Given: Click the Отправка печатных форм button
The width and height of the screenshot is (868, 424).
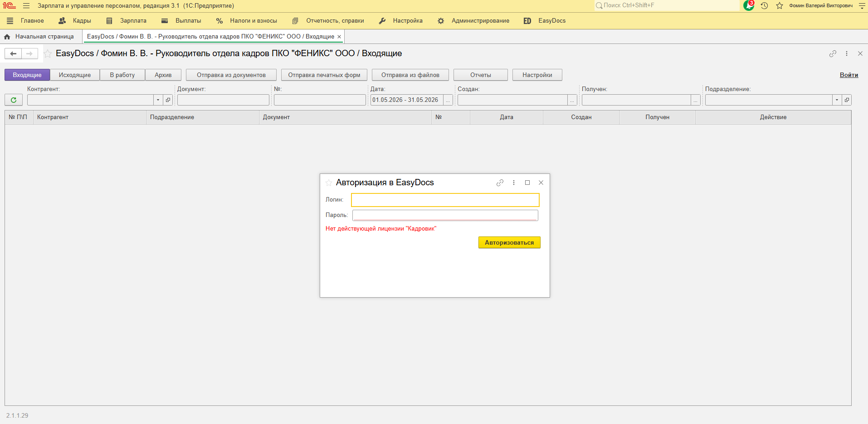Looking at the screenshot, I should [324, 75].
